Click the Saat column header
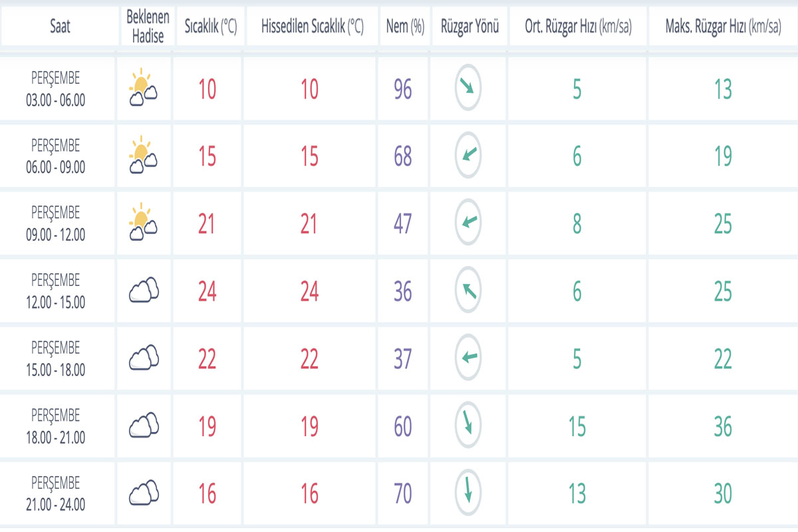The height and width of the screenshot is (532, 798). pyautogui.click(x=60, y=27)
